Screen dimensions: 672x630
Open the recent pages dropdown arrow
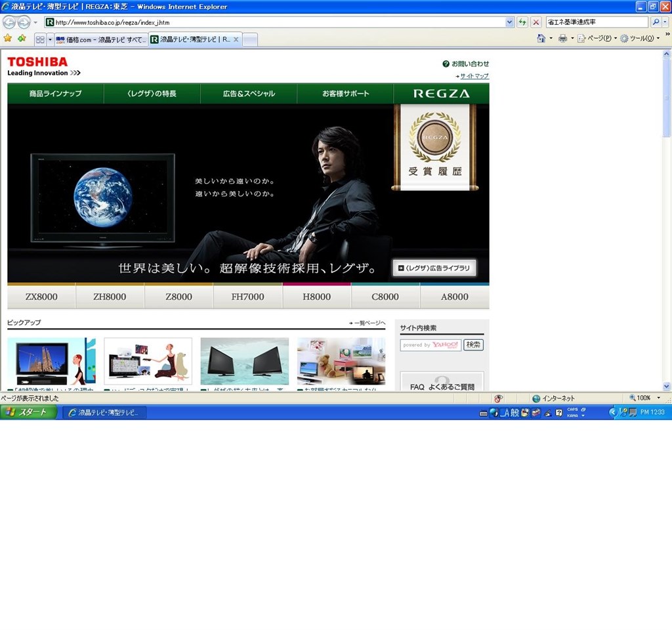click(x=35, y=22)
